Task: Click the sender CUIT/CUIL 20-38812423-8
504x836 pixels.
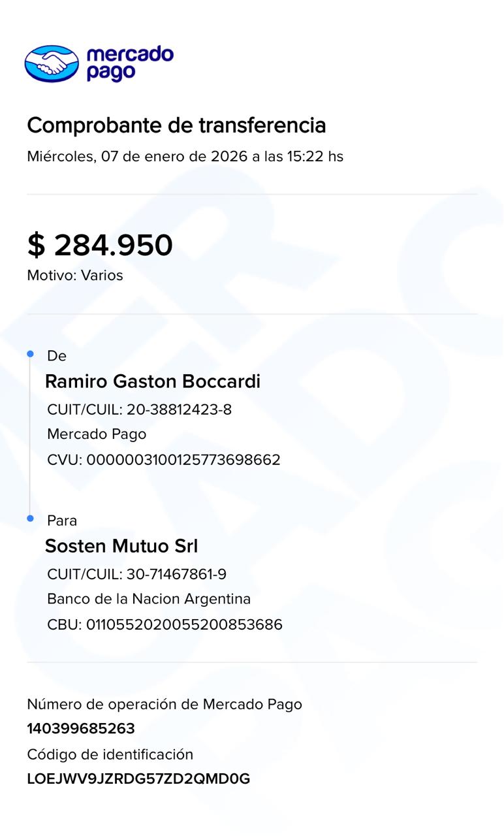Action: tap(139, 410)
